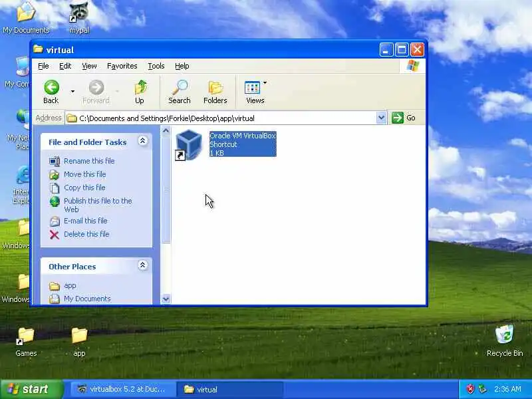Maximize the virtual window
This screenshot has width=532, height=399.
coord(402,50)
